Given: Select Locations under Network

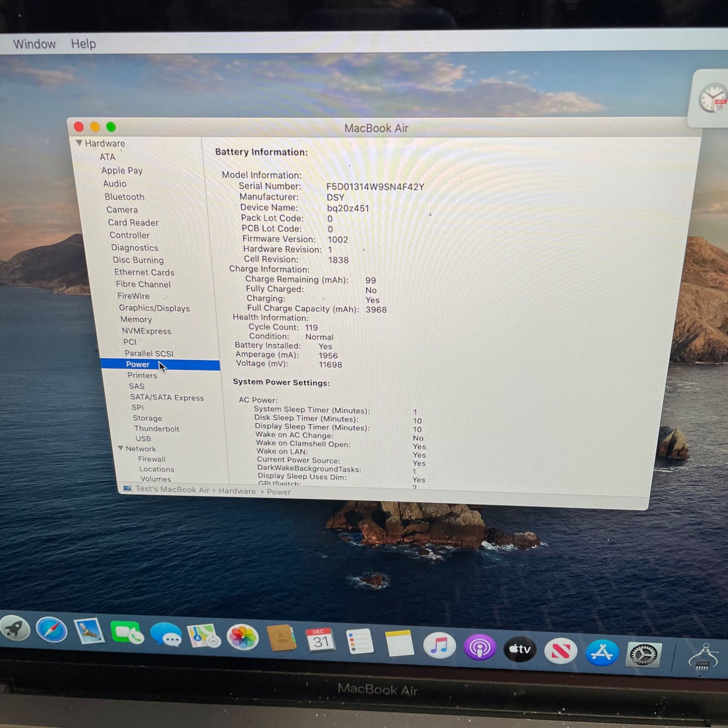Looking at the screenshot, I should tap(157, 469).
